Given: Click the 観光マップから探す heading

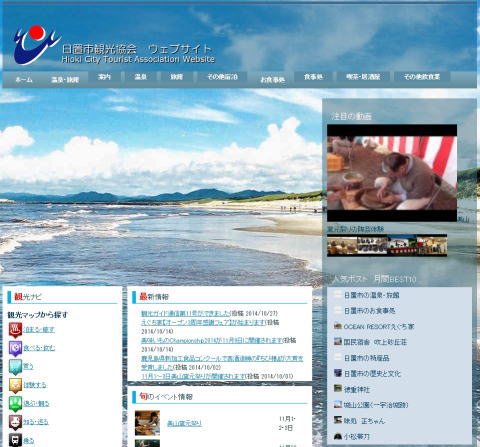Looking at the screenshot, I should [38, 315].
